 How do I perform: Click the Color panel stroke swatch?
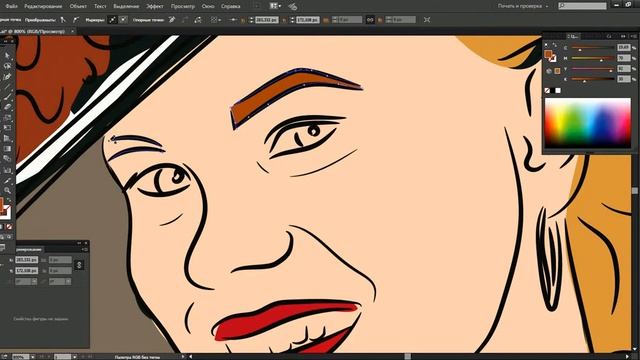[x=552, y=58]
